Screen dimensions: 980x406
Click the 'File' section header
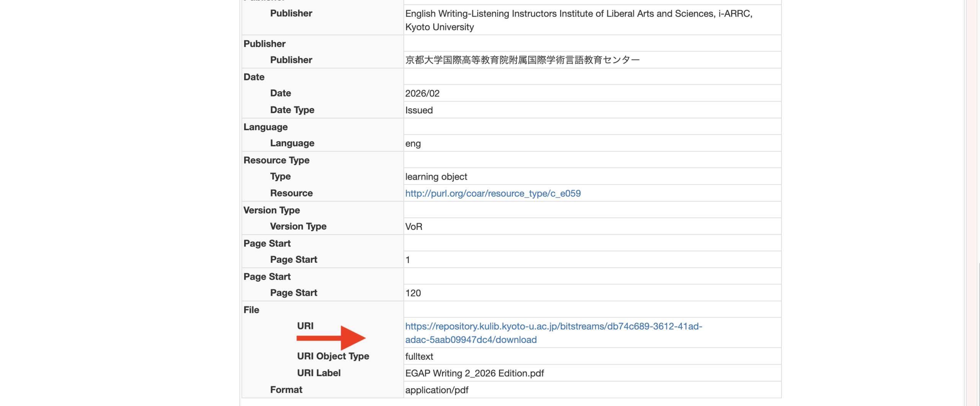[x=251, y=310]
